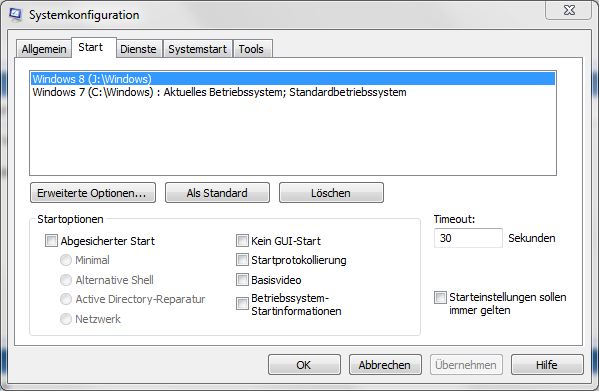Select the Netzwerk radio button
The width and height of the screenshot is (599, 391).
[66, 319]
